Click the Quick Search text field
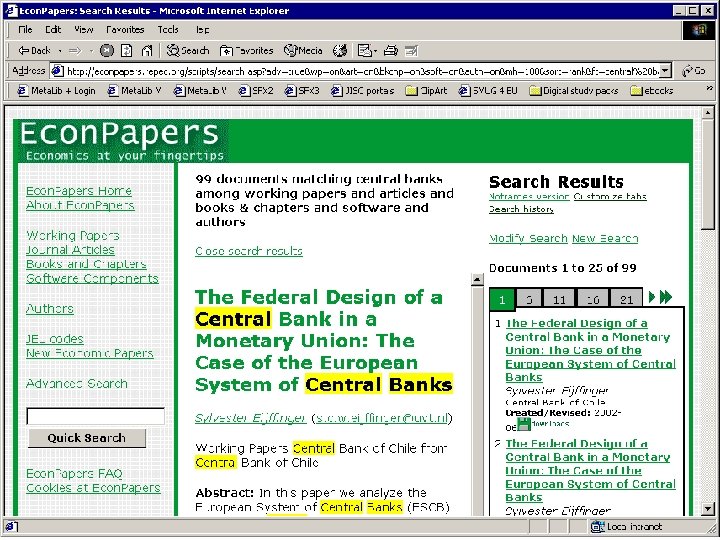Image resolution: width=720 pixels, height=540 pixels. [96, 416]
